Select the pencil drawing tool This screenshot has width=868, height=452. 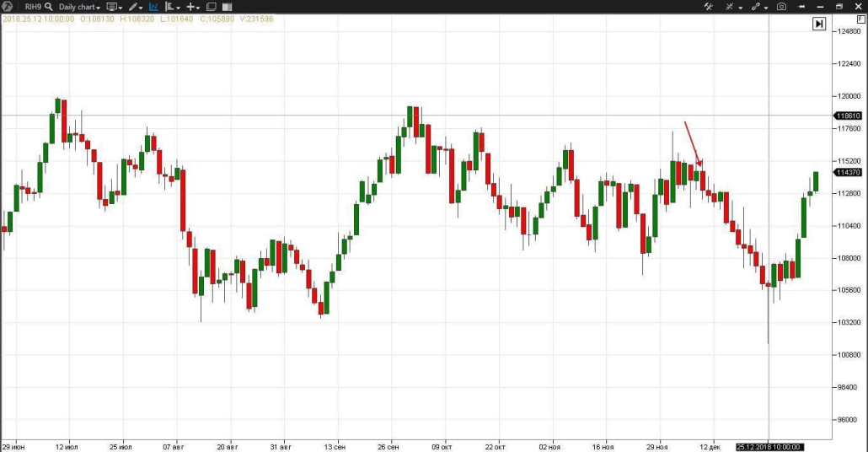click(x=134, y=7)
